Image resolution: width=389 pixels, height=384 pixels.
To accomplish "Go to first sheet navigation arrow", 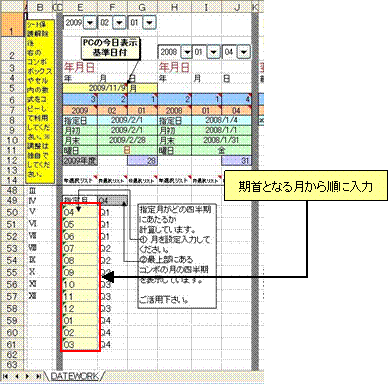I will 5,376.
